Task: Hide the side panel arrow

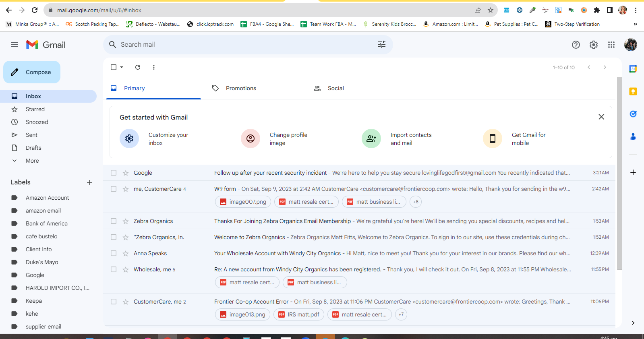Action: tap(633, 323)
